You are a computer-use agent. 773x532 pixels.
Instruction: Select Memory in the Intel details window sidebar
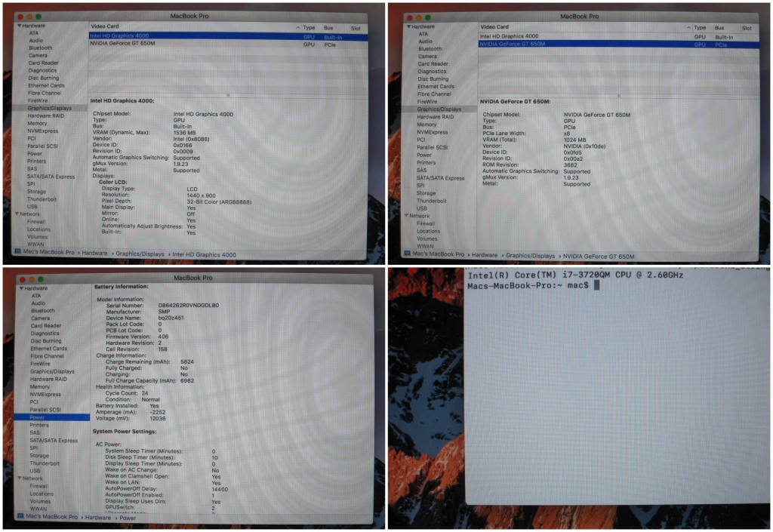pos(38,124)
